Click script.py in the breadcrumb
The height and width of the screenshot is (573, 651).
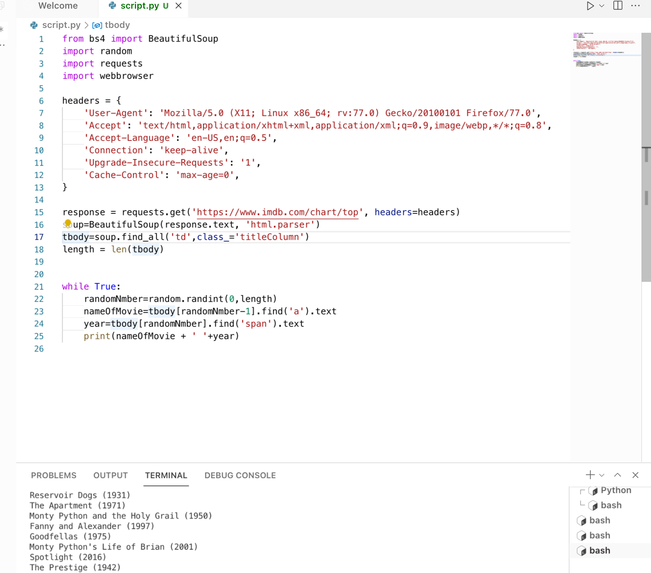point(61,25)
